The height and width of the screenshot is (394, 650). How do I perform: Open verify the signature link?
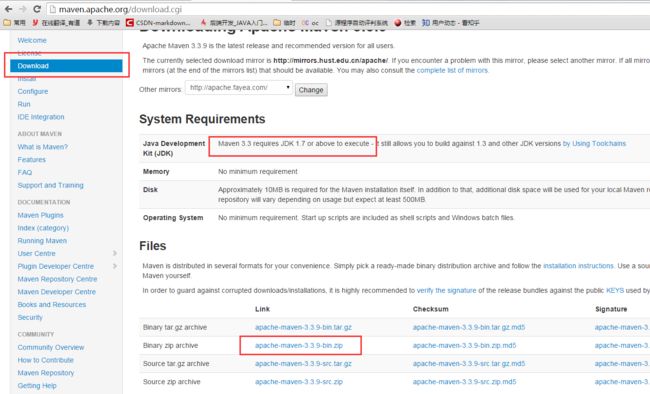pyautogui.click(x=446, y=291)
